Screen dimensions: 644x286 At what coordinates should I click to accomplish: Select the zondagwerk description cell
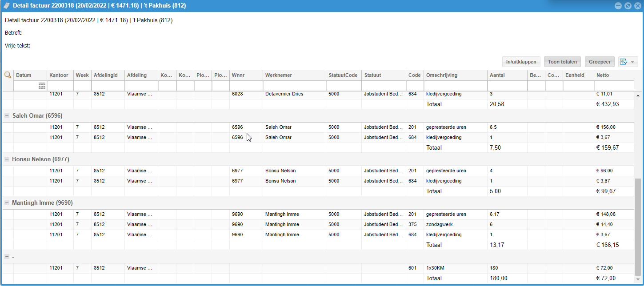[456, 224]
